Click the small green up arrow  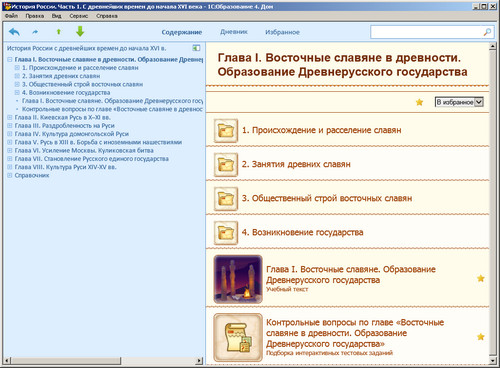(x=59, y=32)
